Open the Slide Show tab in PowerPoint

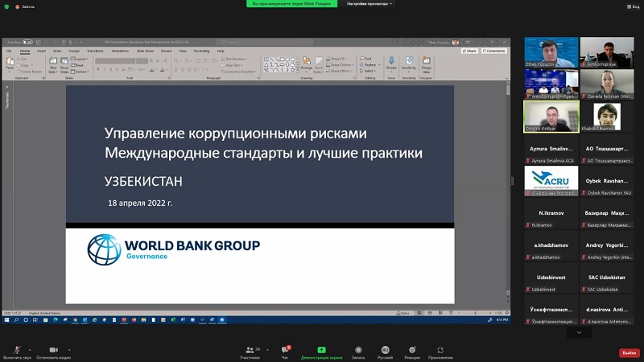pyautogui.click(x=145, y=51)
